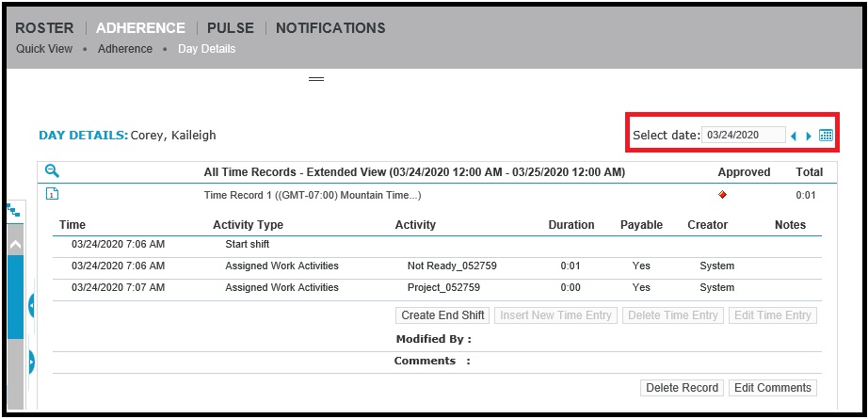This screenshot has width=868, height=419.
Task: Click the Delete Time Entry button
Action: [672, 314]
